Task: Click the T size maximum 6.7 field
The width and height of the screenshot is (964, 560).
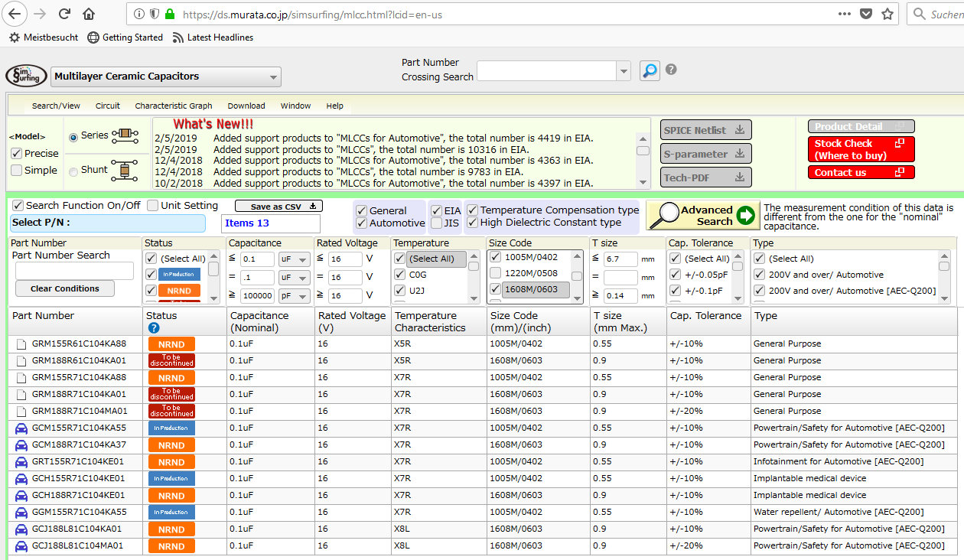Action: coord(619,259)
